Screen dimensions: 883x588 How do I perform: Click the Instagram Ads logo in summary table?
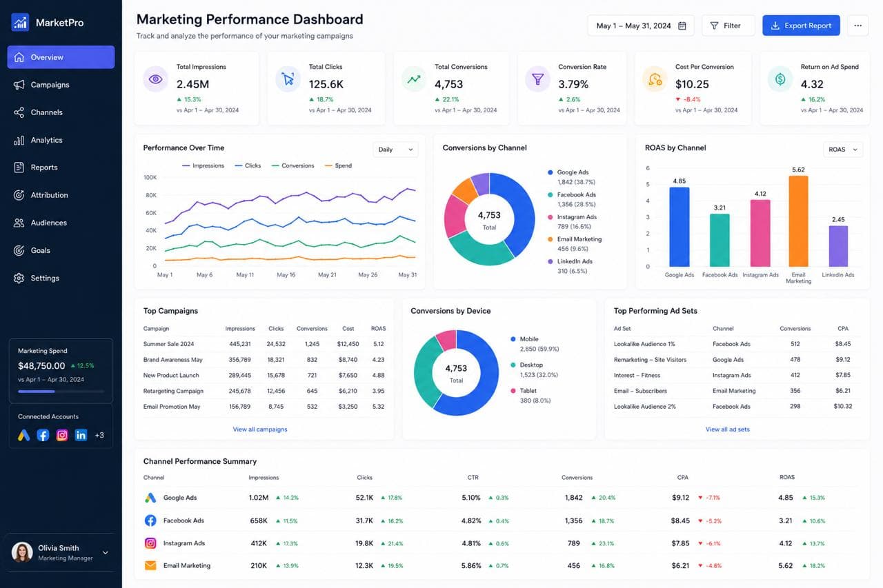click(150, 543)
